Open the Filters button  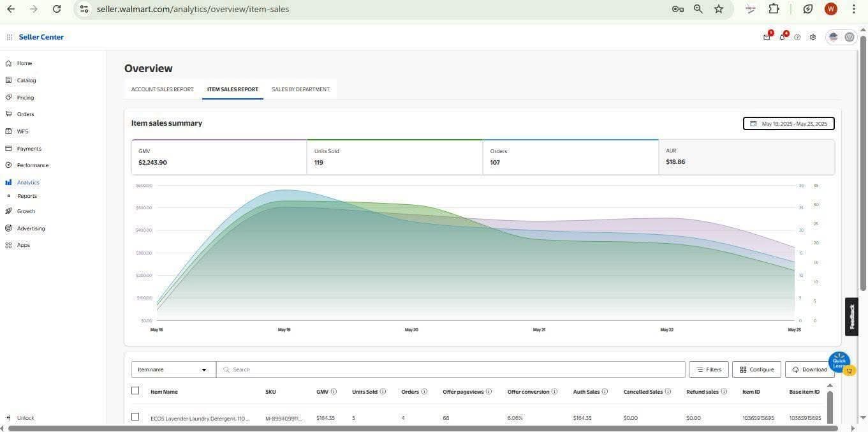709,369
